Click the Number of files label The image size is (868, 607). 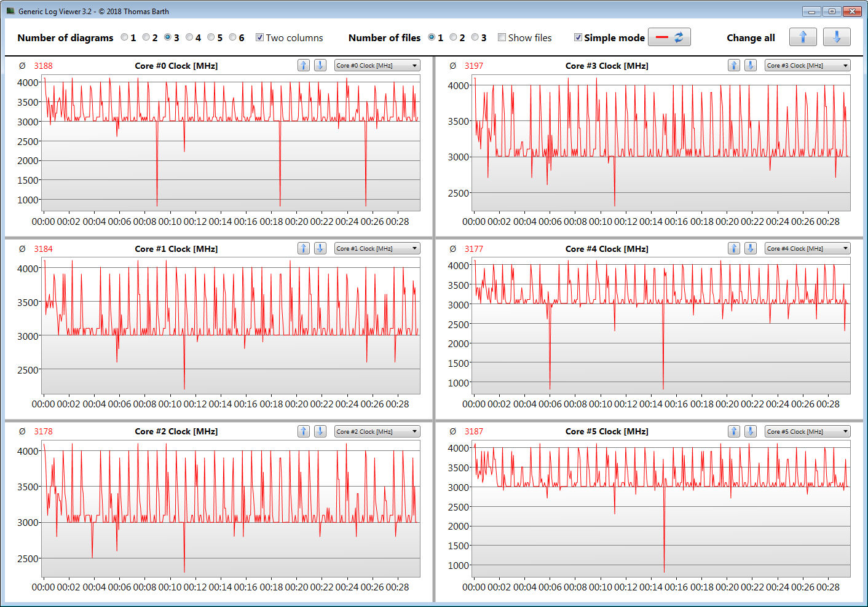click(384, 37)
